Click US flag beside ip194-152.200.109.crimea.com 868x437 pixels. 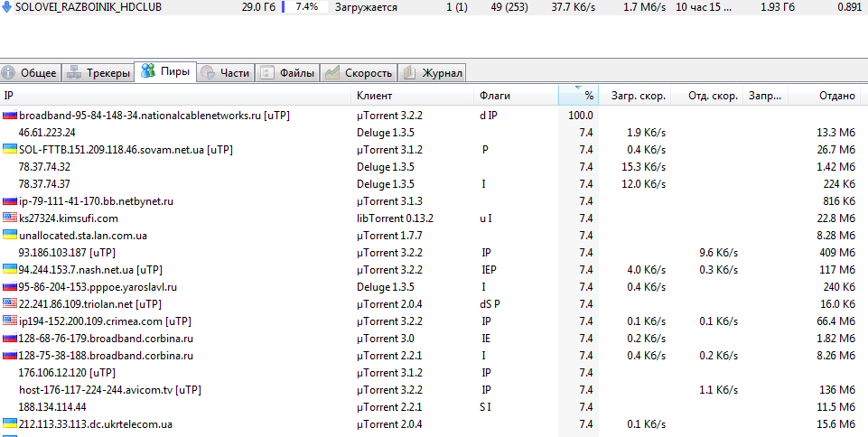[10, 321]
